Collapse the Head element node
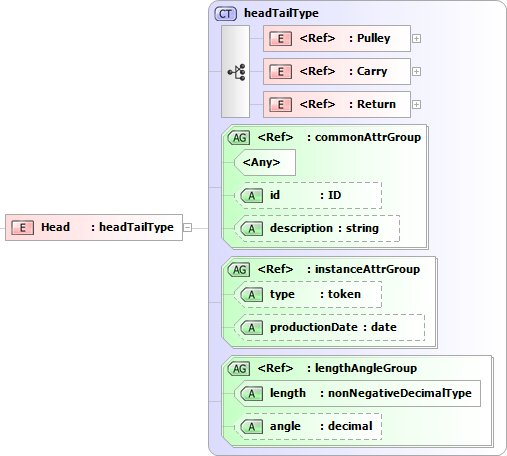This screenshot has height=456, width=507. [188, 228]
